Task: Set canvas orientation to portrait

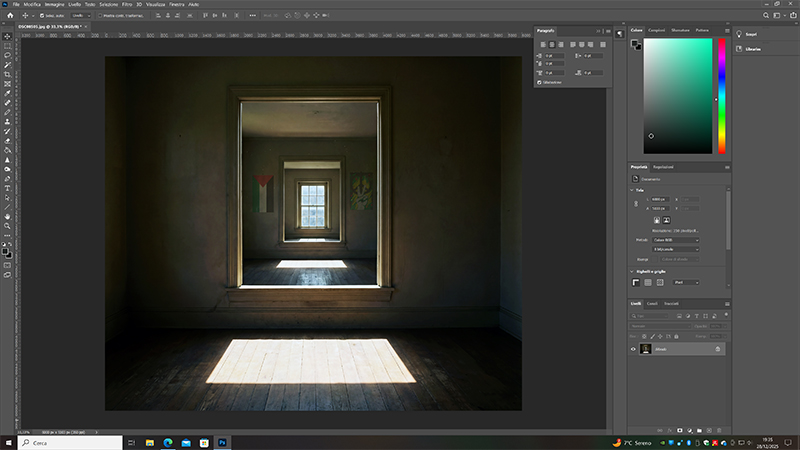Action: (657, 220)
